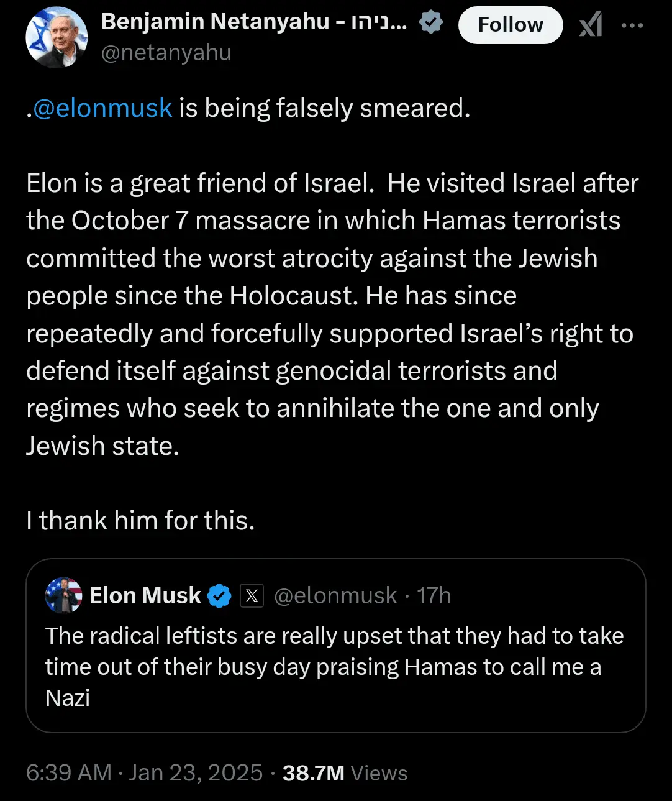
Task: Click the X affiliation badge in quoted post
Action: (252, 596)
